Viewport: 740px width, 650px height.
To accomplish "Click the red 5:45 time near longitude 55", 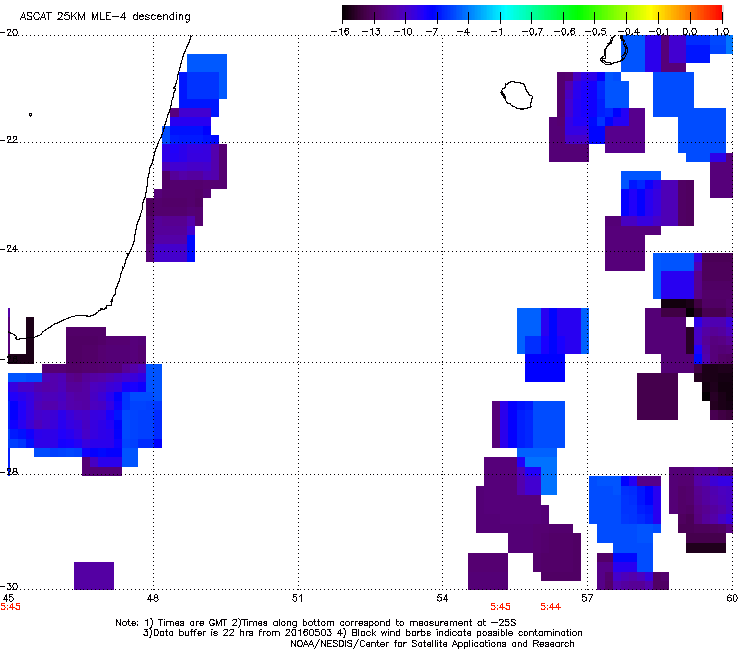I will coord(500,607).
